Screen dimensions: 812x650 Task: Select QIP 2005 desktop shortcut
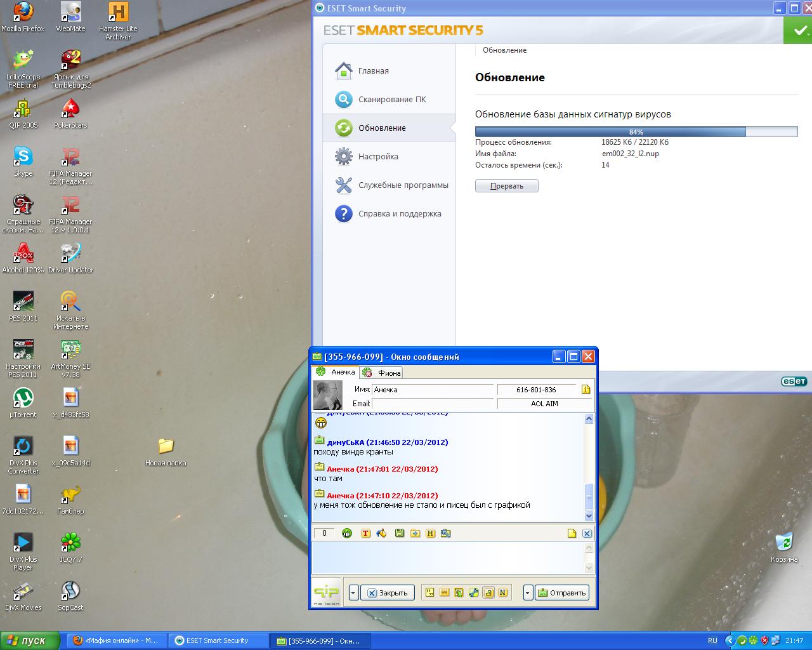pos(23,114)
